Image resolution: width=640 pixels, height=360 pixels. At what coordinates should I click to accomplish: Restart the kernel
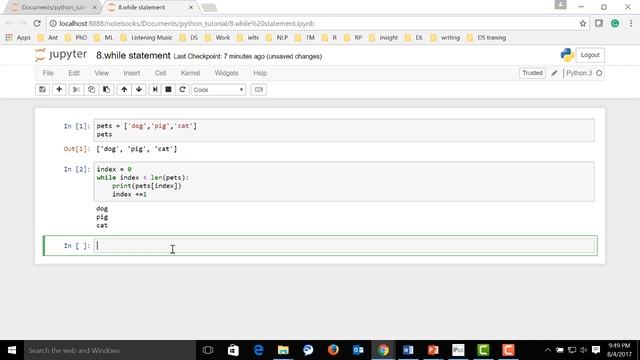click(182, 89)
